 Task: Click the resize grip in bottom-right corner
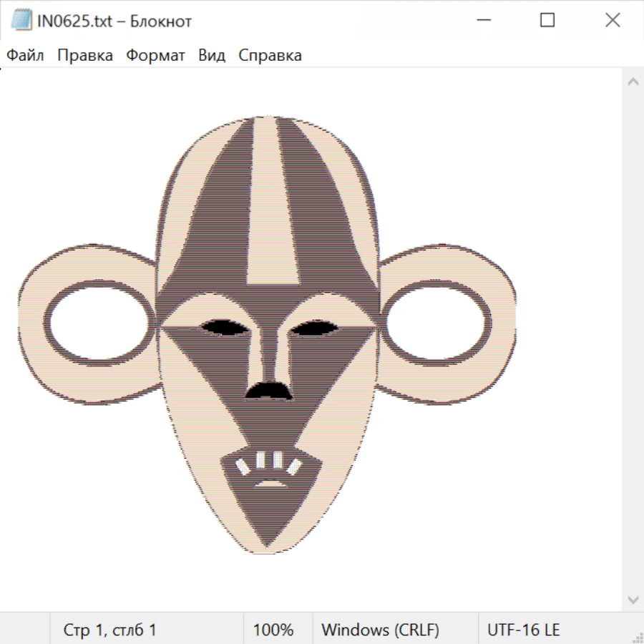tap(638, 638)
